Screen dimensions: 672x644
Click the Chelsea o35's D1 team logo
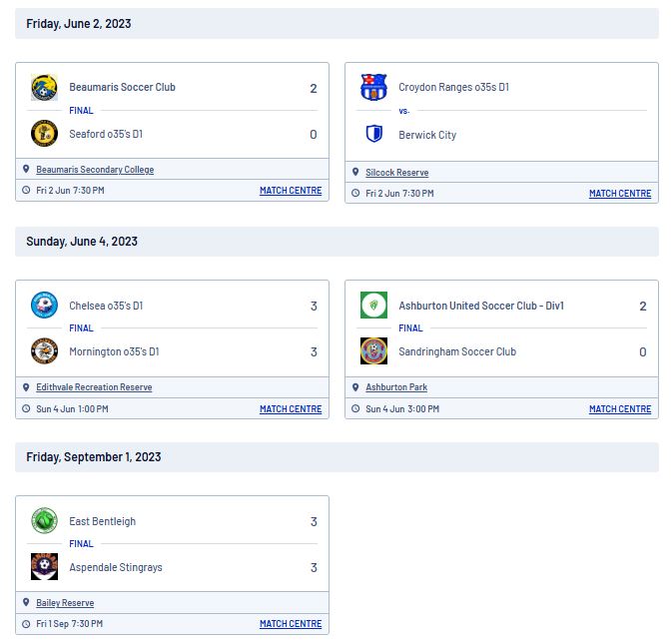point(44,306)
